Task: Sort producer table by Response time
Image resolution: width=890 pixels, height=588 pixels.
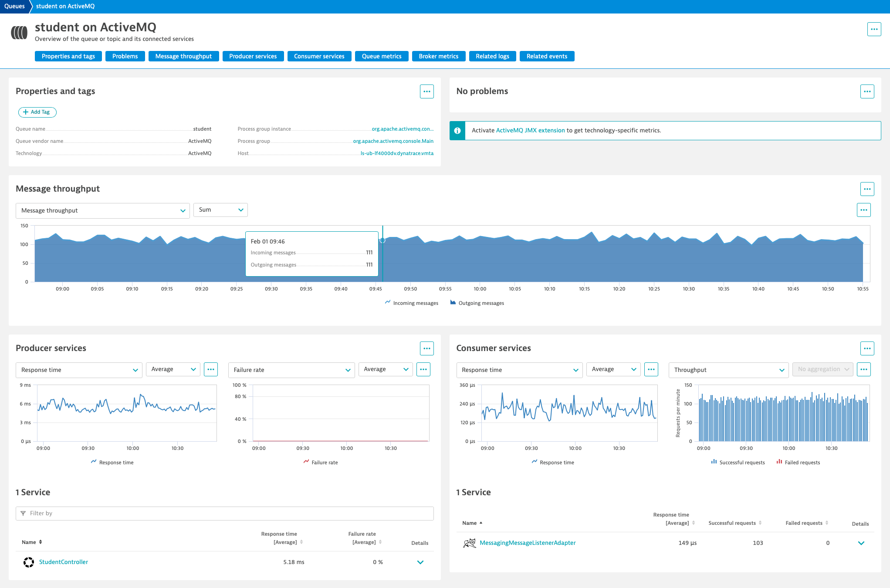Action: (x=282, y=538)
